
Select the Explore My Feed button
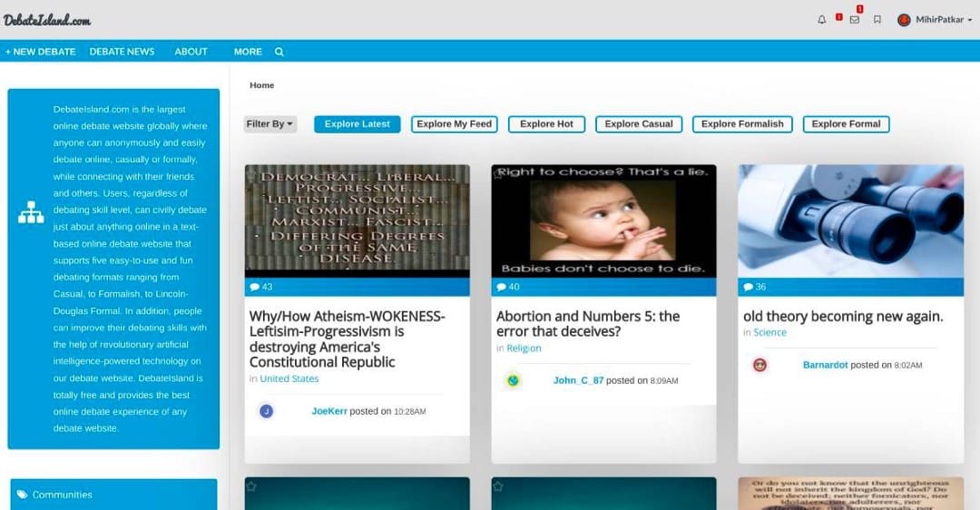455,124
